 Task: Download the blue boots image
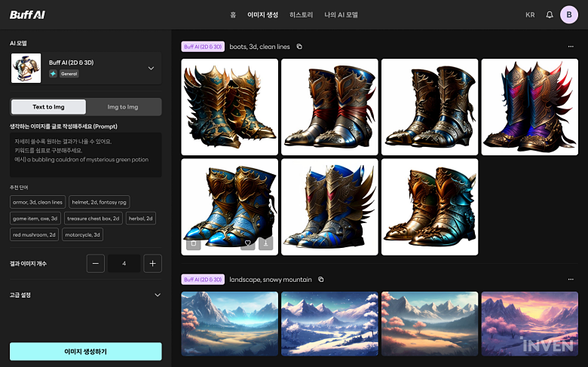pyautogui.click(x=265, y=243)
